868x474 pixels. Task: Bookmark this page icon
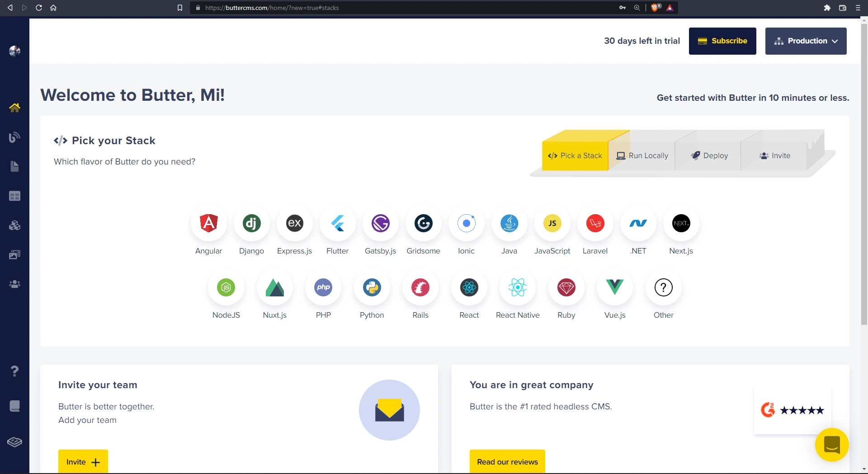(180, 8)
